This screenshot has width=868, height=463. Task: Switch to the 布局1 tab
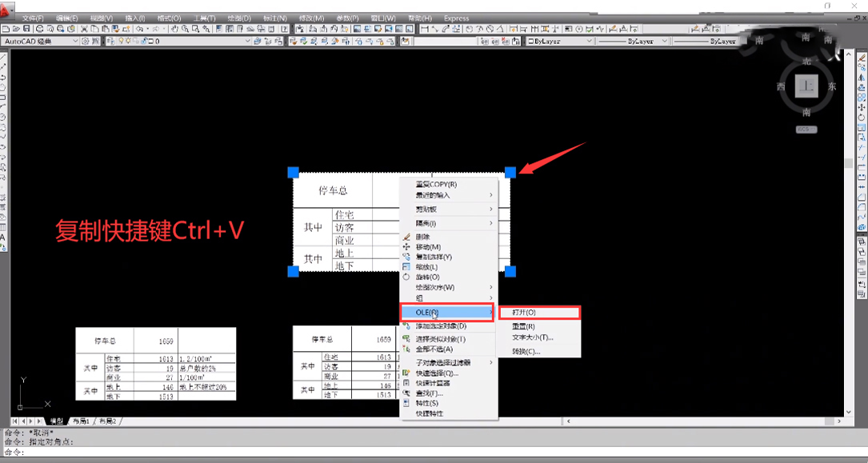[81, 421]
